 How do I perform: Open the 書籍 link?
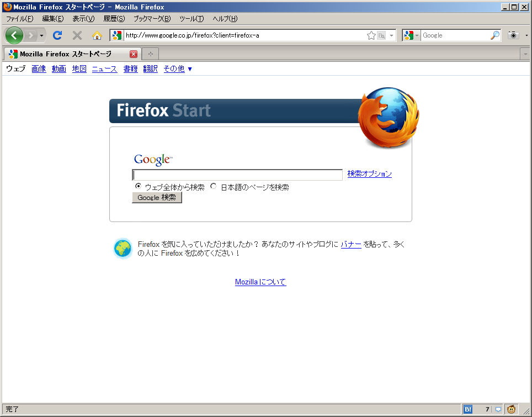[130, 68]
